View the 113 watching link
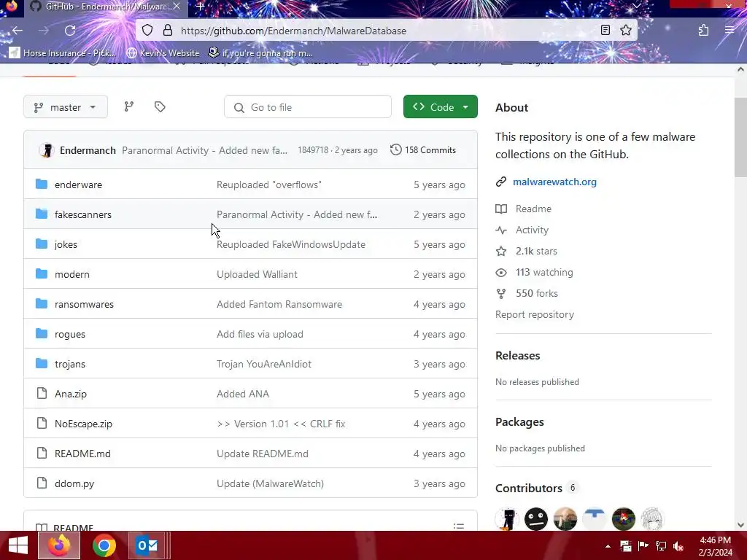The height and width of the screenshot is (560, 747). click(544, 273)
